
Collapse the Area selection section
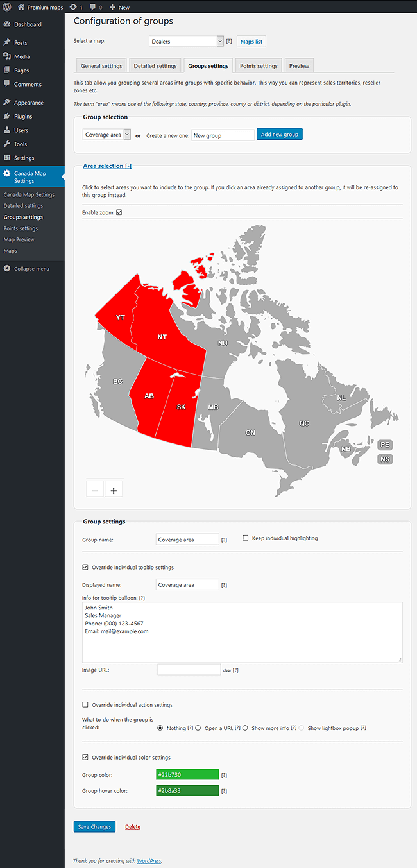(107, 166)
